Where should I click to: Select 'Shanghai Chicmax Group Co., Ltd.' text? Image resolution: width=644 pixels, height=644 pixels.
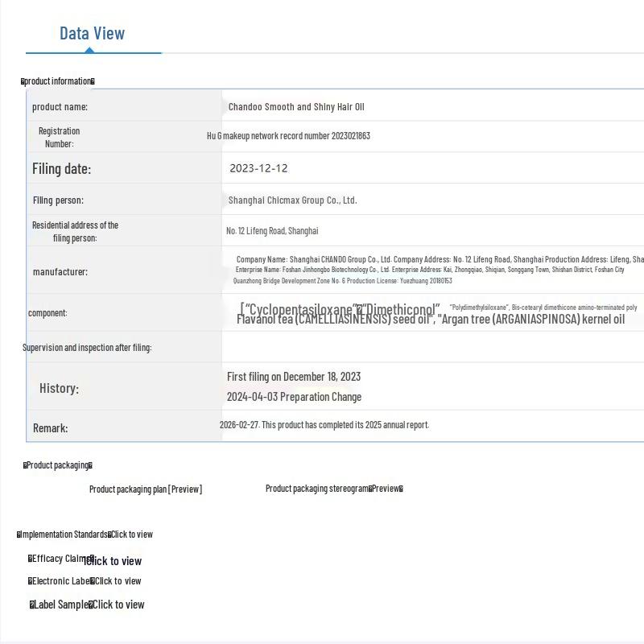(x=292, y=200)
